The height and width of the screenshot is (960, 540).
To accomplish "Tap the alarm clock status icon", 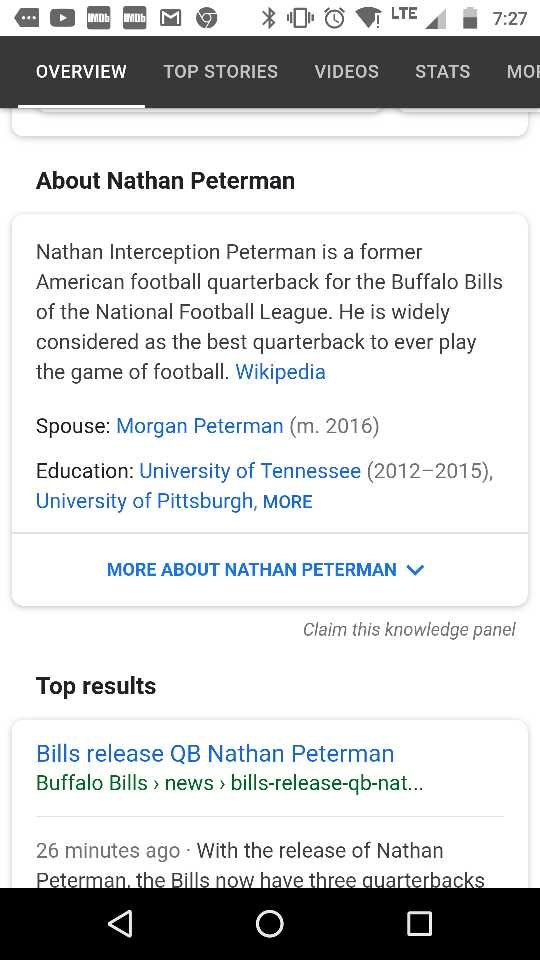I will pos(334,18).
